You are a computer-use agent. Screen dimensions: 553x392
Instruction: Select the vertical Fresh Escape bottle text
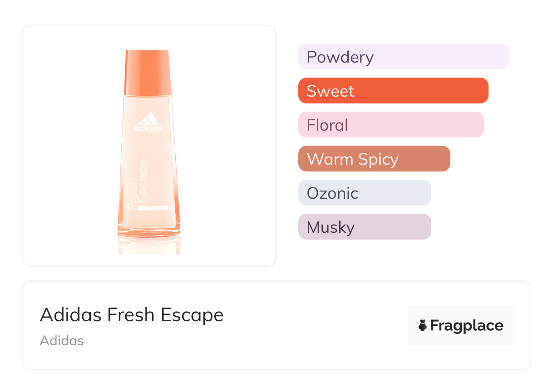[x=138, y=185]
